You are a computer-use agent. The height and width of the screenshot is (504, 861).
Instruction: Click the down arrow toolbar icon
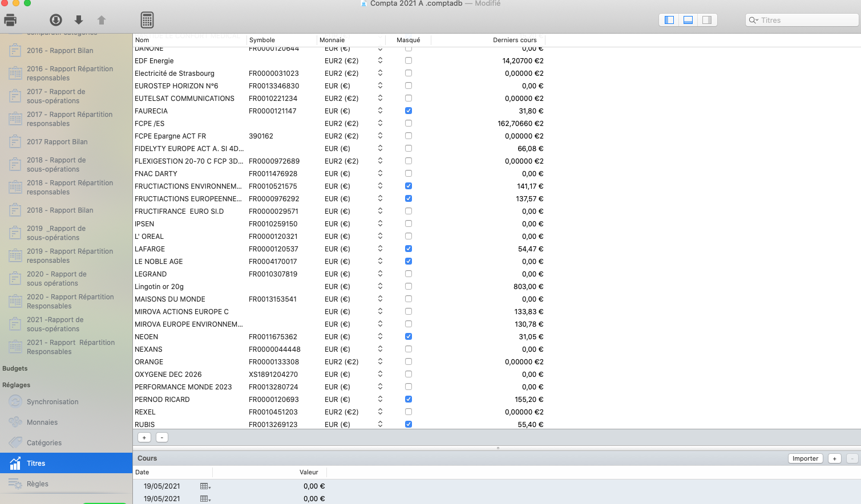pos(79,20)
